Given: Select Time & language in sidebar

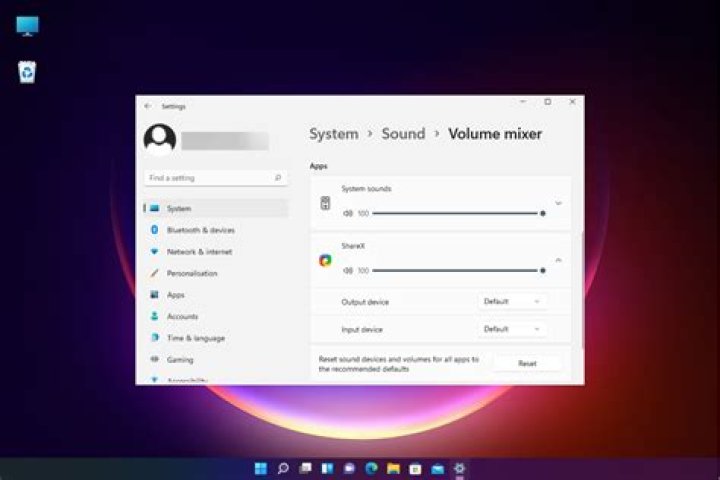Looking at the screenshot, I should pos(195,338).
